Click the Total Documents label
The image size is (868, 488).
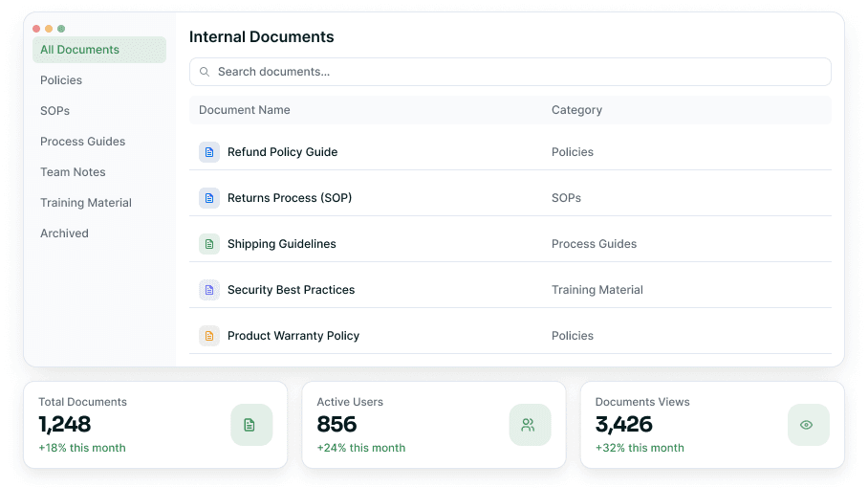82,402
